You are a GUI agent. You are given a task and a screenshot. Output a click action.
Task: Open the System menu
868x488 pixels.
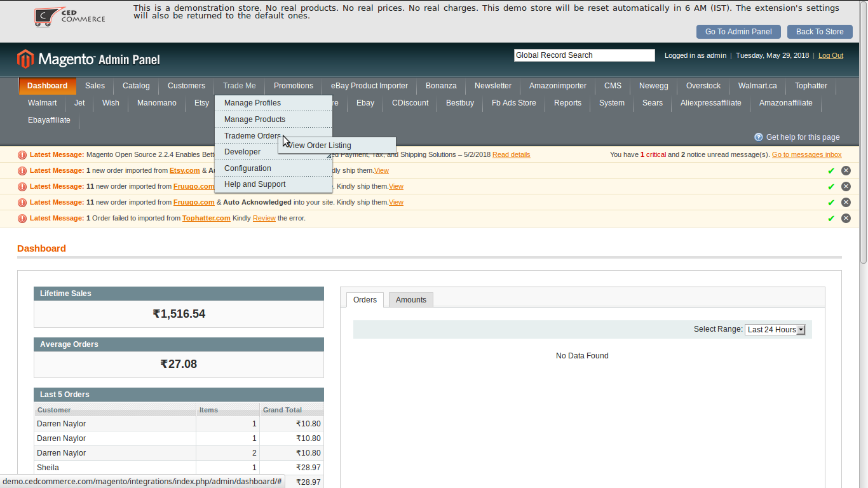612,103
